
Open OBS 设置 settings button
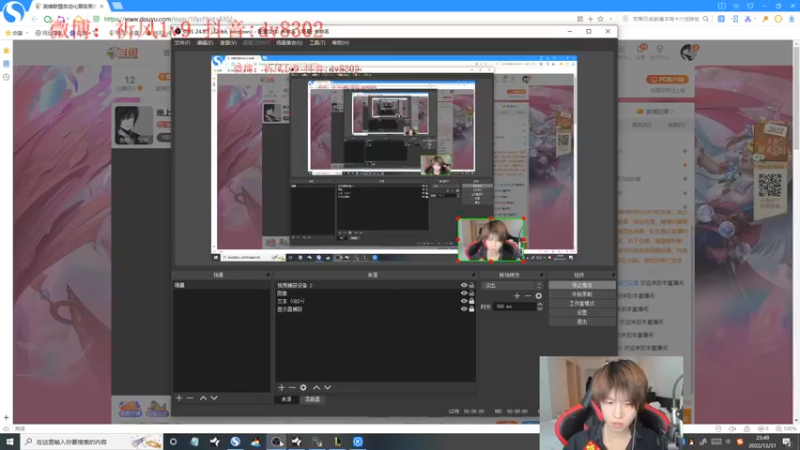[582, 312]
